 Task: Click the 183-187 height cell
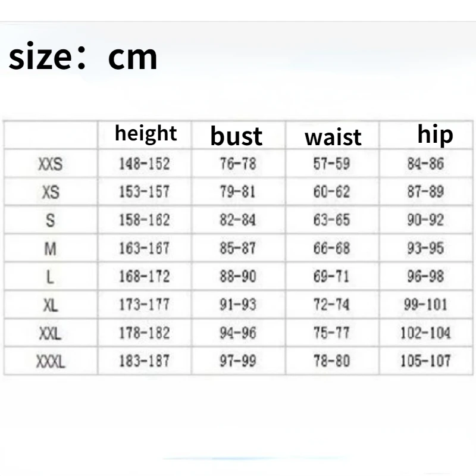pyautogui.click(x=145, y=361)
